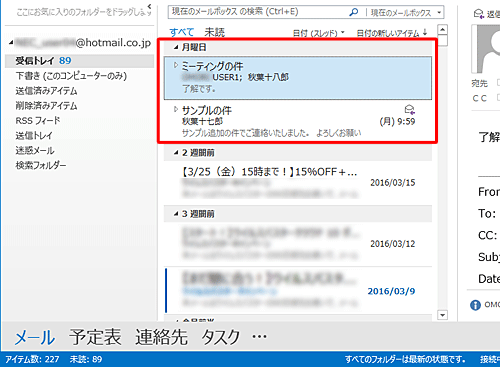Expand the ミーティングの件 conversation thread
The width and height of the screenshot is (500, 367).
pyautogui.click(x=176, y=65)
